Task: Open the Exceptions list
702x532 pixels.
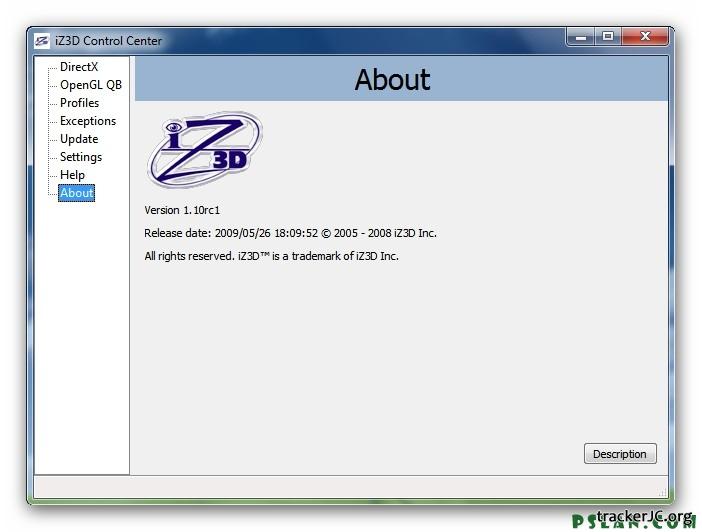Action: pyautogui.click(x=88, y=121)
